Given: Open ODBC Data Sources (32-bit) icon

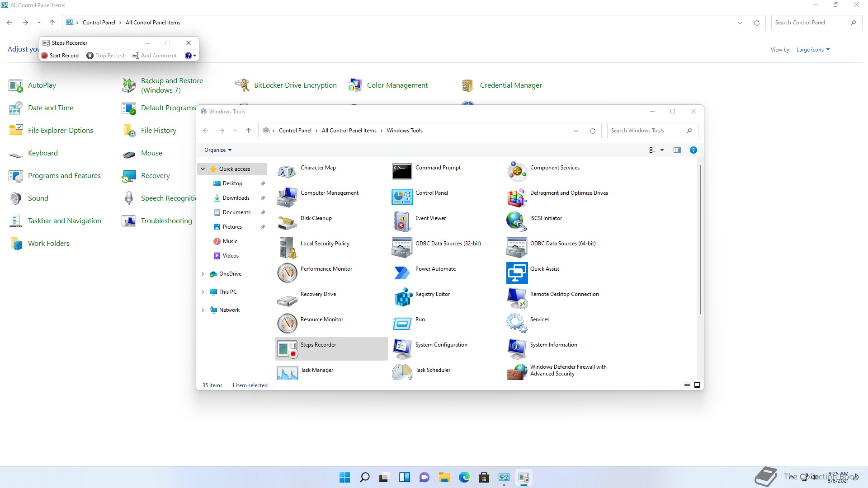Looking at the screenshot, I should pos(402,248).
